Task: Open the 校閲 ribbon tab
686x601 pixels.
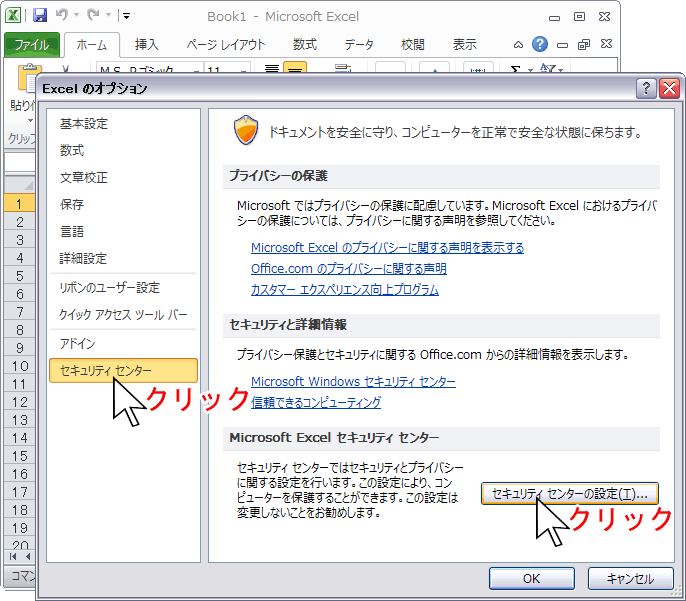Action: (413, 45)
